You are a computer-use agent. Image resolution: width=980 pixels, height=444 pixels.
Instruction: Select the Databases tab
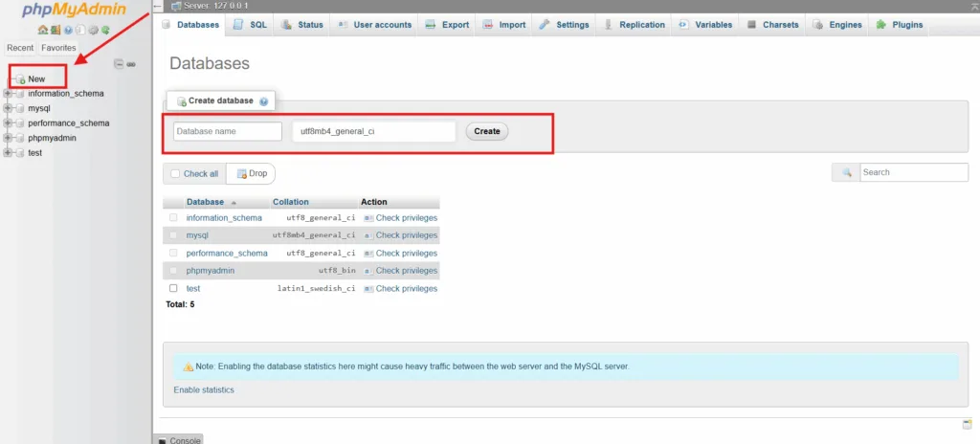(x=190, y=25)
